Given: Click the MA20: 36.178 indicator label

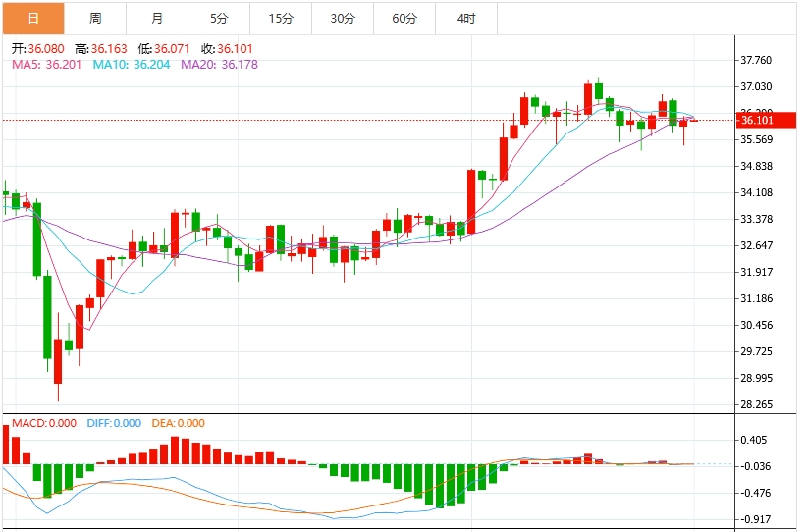Looking at the screenshot, I should click(x=219, y=65).
